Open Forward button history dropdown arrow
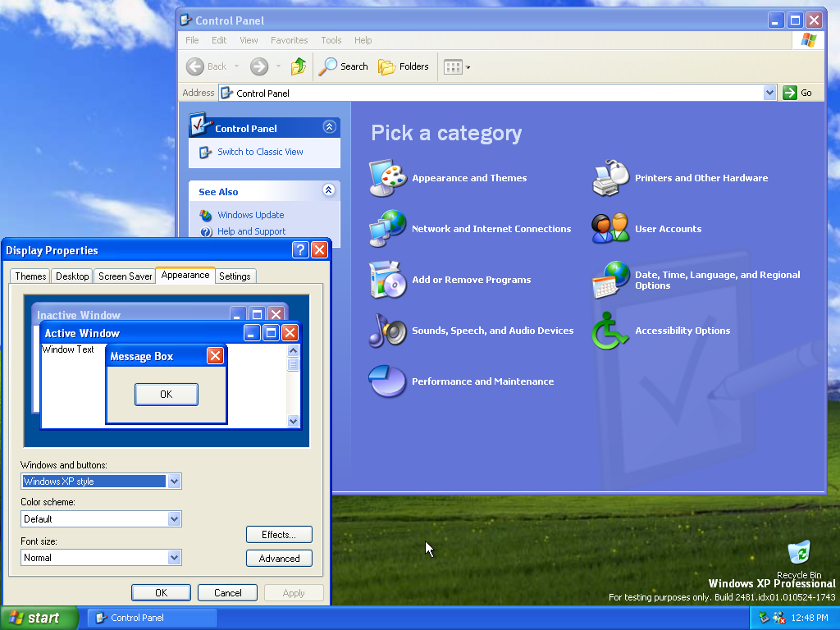The height and width of the screenshot is (630, 840). tap(278, 66)
